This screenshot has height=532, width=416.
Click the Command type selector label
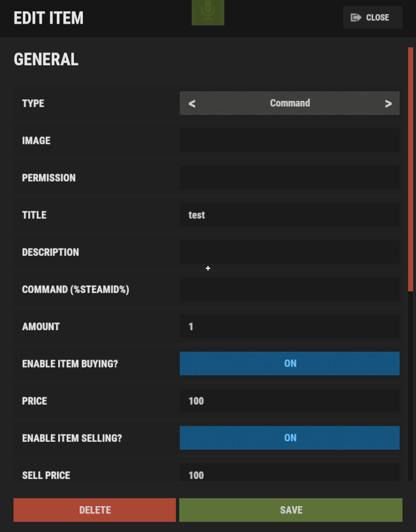point(290,103)
